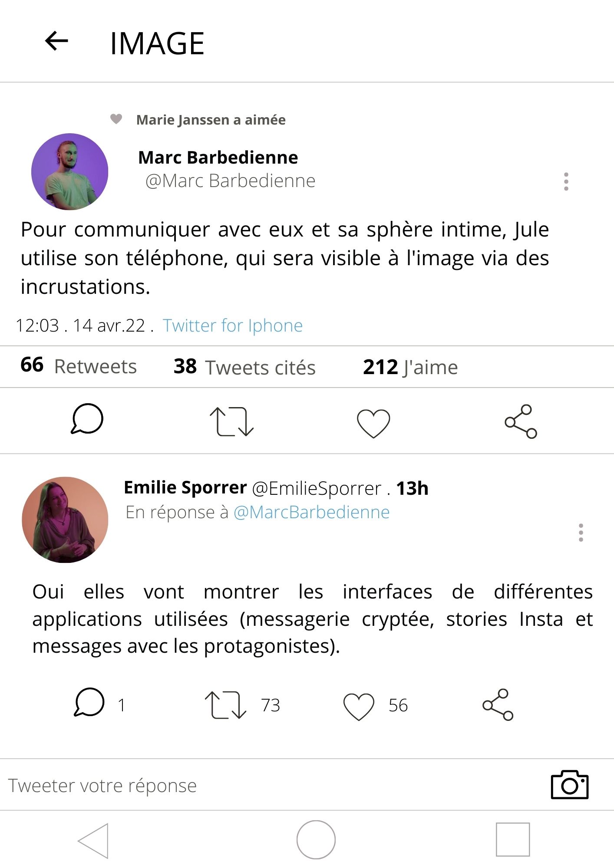Image resolution: width=614 pixels, height=868 pixels.
Task: Reply to Marc Barbedienne's tweet
Action: point(87,419)
